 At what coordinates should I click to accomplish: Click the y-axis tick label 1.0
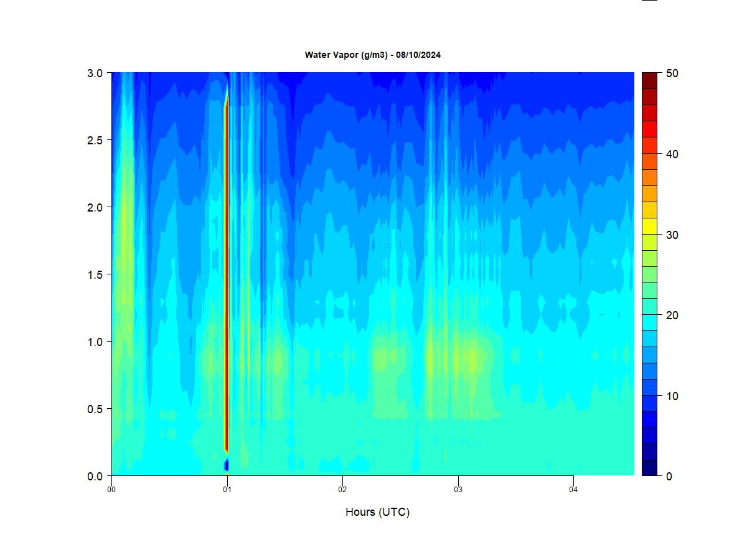pyautogui.click(x=95, y=342)
